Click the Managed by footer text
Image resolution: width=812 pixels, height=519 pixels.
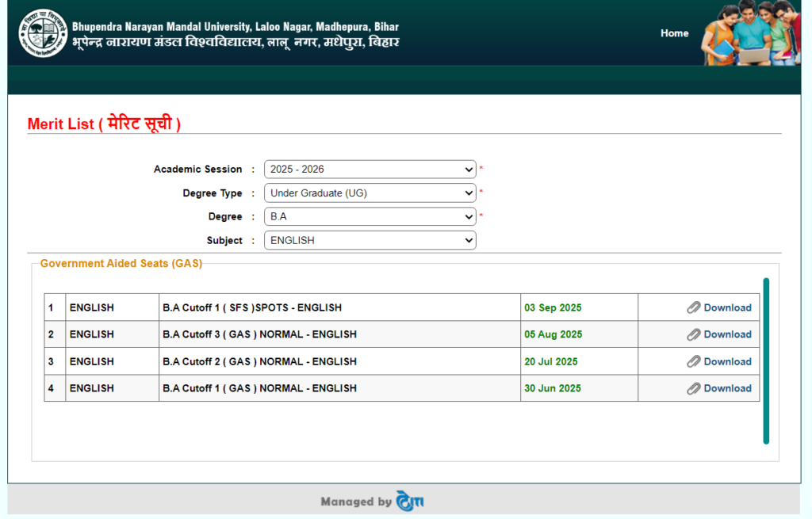356,502
